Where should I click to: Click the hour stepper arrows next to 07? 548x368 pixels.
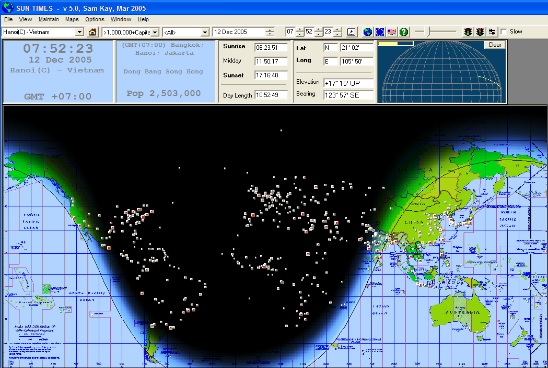[300, 32]
